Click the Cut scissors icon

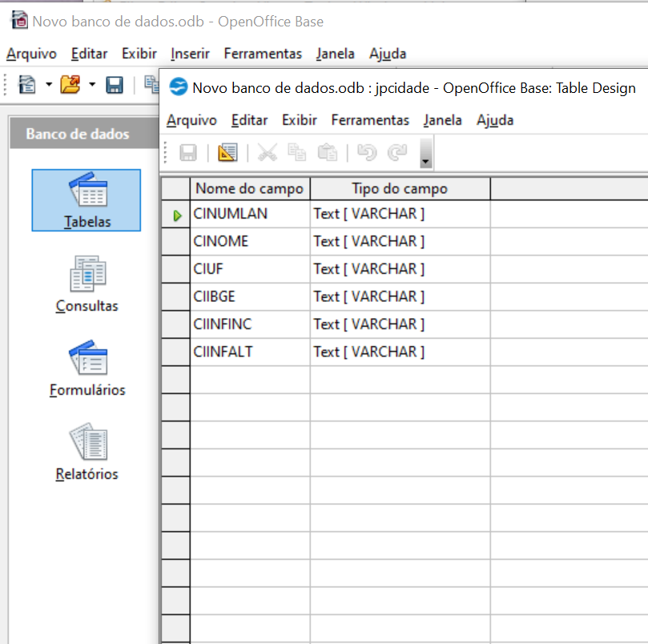[268, 152]
